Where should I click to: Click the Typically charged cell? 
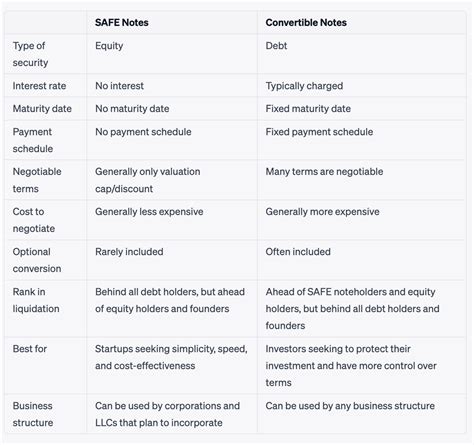coord(304,86)
